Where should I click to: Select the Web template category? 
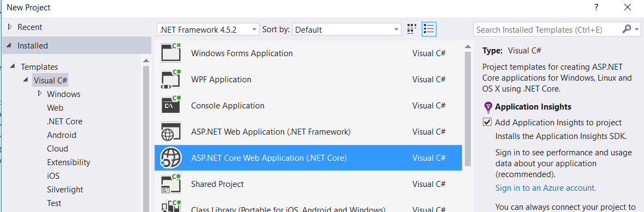55,108
